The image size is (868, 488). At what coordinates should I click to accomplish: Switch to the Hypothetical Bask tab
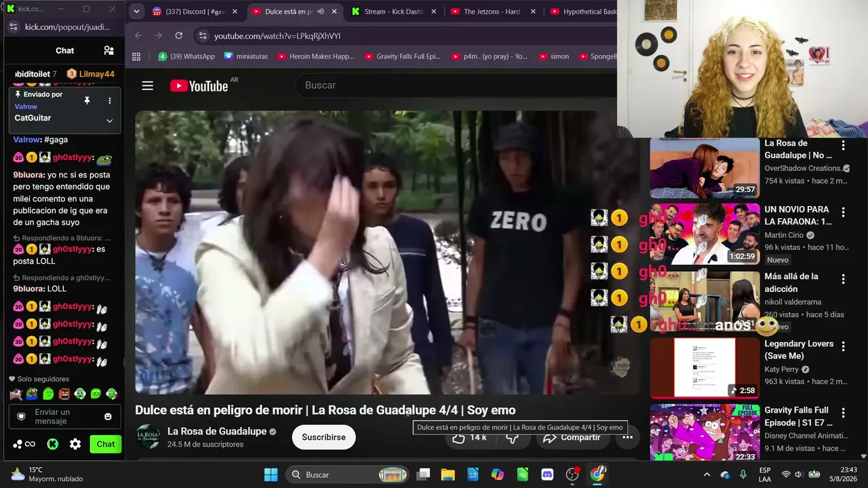click(583, 12)
